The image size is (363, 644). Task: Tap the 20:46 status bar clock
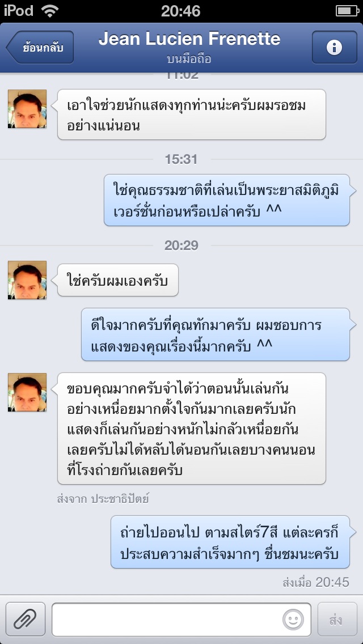(x=181, y=11)
